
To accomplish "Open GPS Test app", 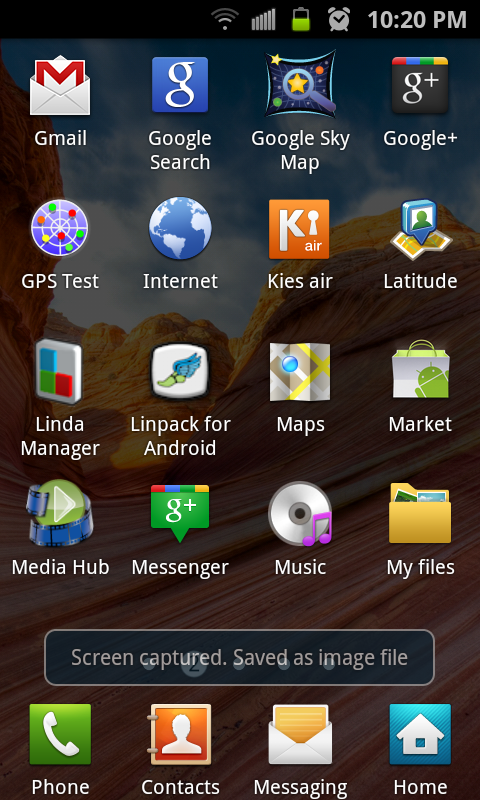I will 60,227.
